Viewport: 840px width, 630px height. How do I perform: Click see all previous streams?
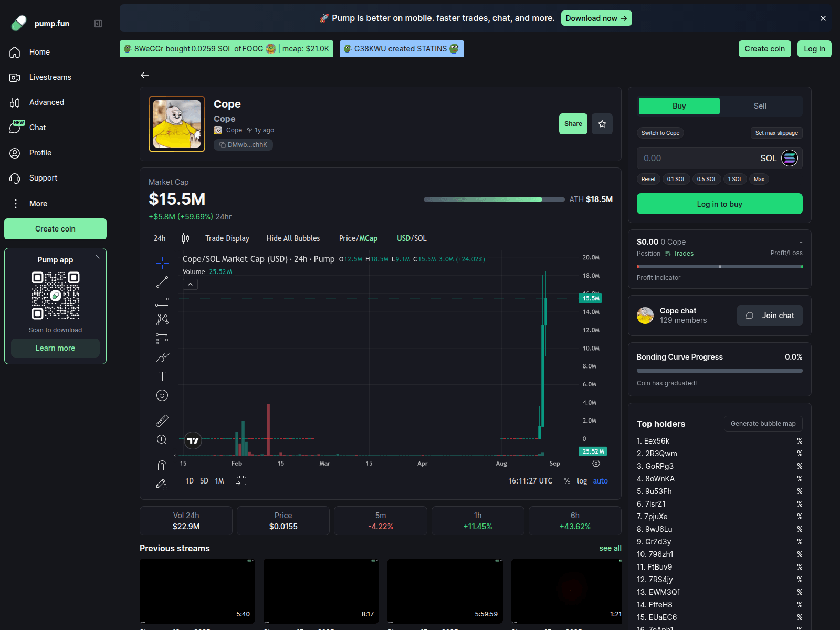click(x=610, y=548)
